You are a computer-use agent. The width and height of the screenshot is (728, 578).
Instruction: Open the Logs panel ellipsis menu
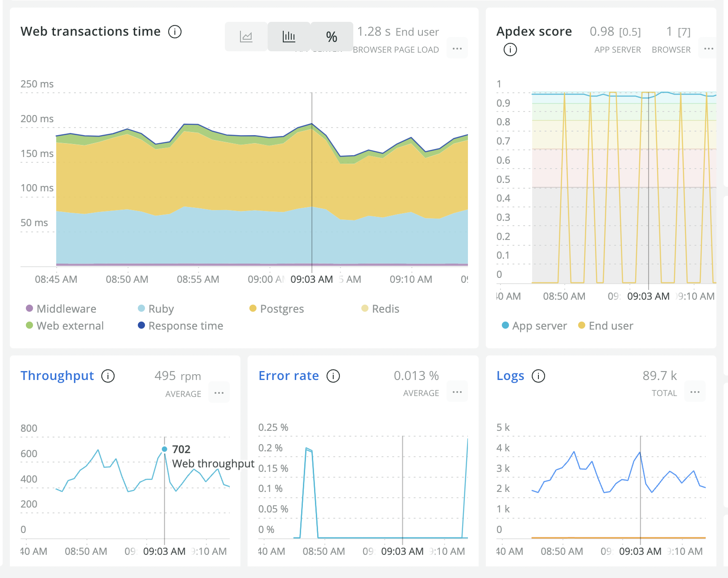click(695, 392)
